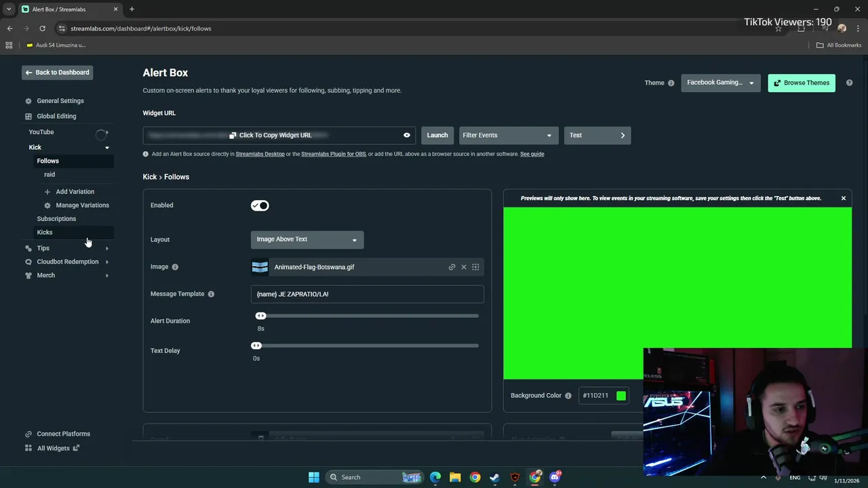Click the green background color swatch
Image resolution: width=868 pixels, height=488 pixels.
[621, 396]
